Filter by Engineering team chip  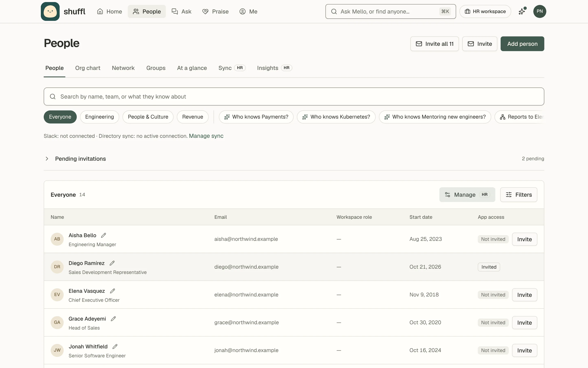tap(99, 117)
